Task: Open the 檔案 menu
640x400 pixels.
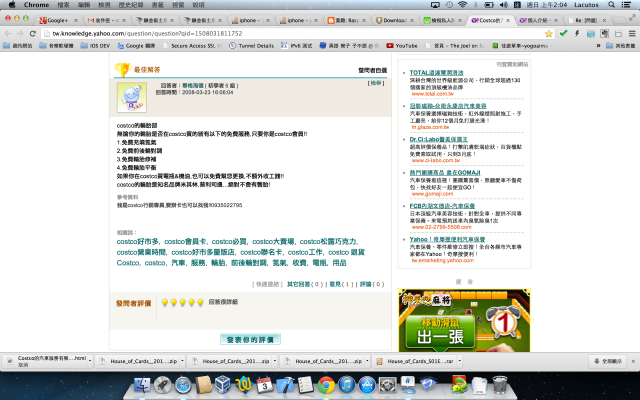Action: point(63,5)
